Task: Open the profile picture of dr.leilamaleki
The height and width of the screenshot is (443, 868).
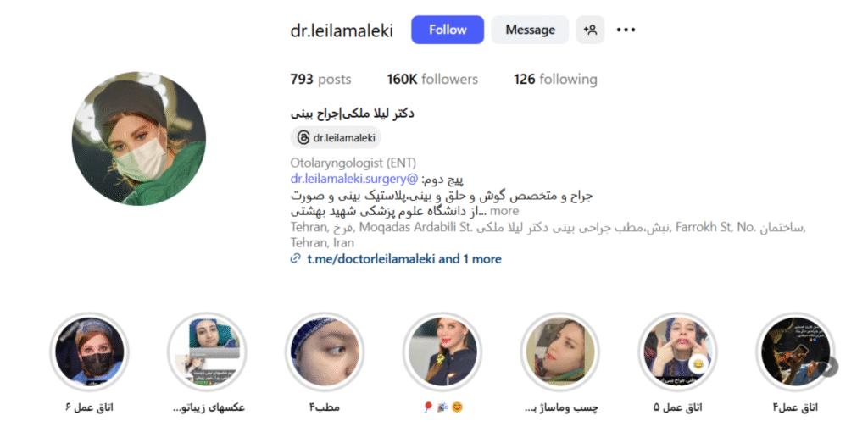Action: point(139,138)
